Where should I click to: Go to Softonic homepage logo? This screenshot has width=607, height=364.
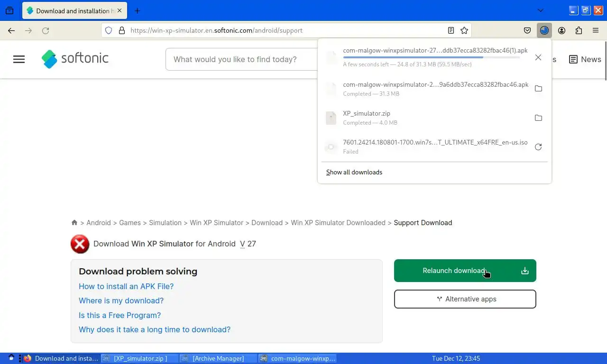tap(75, 59)
